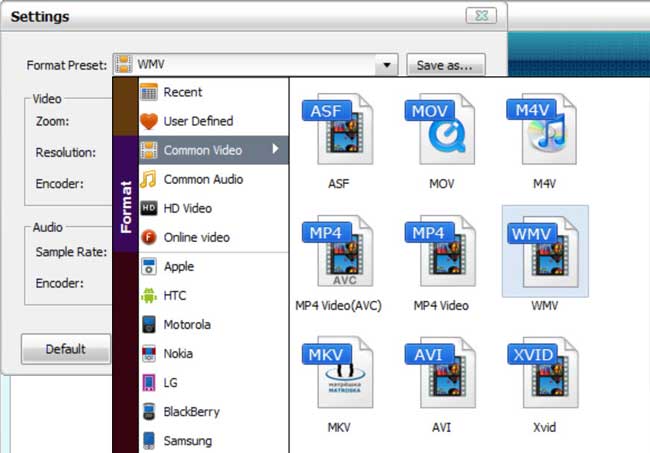Click the HD Video icon
The height and width of the screenshot is (453, 650).
point(149,208)
